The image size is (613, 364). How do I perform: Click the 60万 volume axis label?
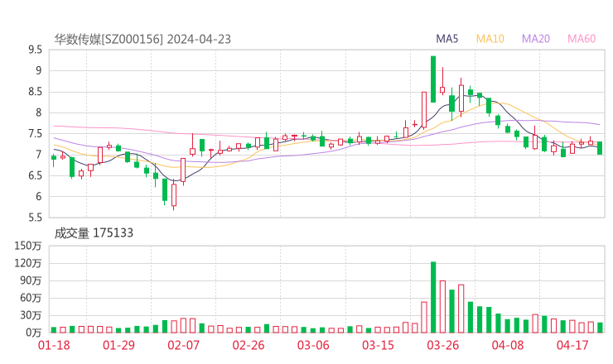pos(31,298)
